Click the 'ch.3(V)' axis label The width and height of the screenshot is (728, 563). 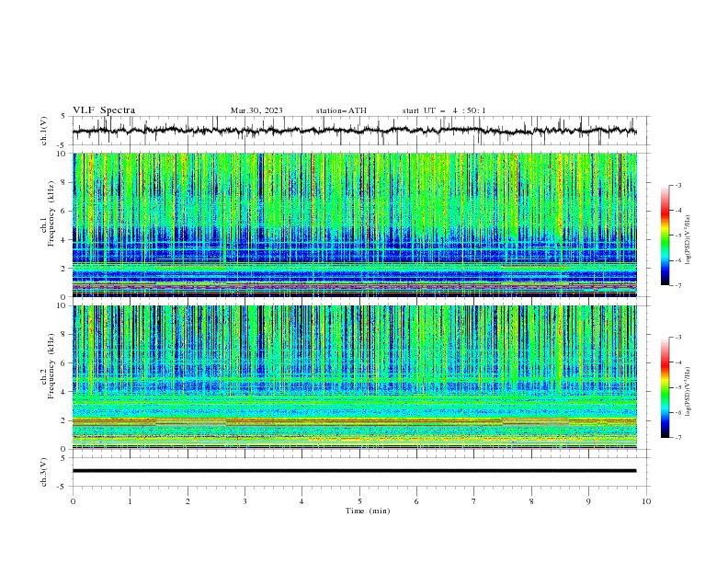pos(44,472)
